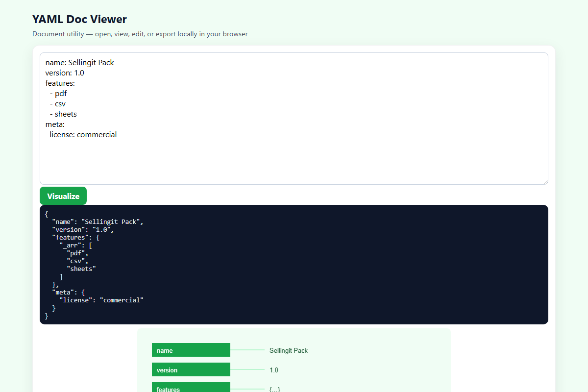
Task: Click the '- sheets' line in the editor
Action: pyautogui.click(x=63, y=114)
